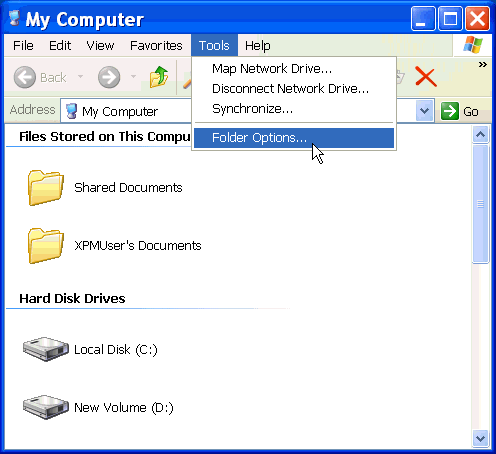Open the Favorites menu

tap(156, 45)
